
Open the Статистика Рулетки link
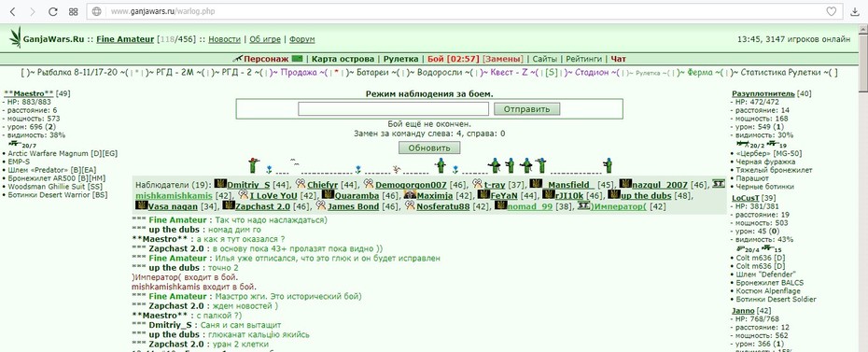tap(781, 73)
